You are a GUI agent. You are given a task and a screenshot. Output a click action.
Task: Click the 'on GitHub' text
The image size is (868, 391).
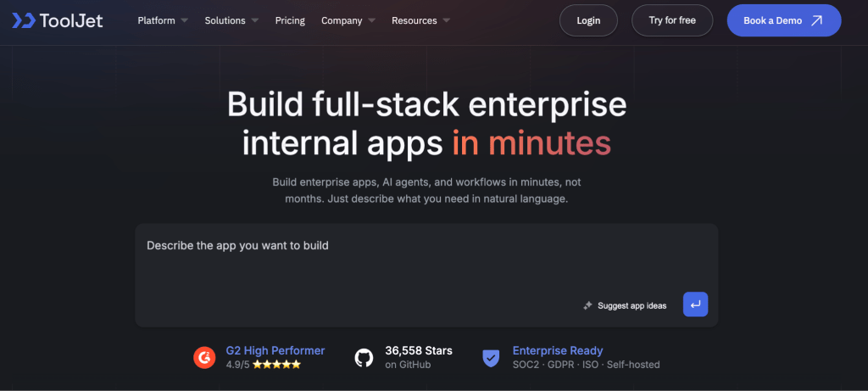coord(408,365)
